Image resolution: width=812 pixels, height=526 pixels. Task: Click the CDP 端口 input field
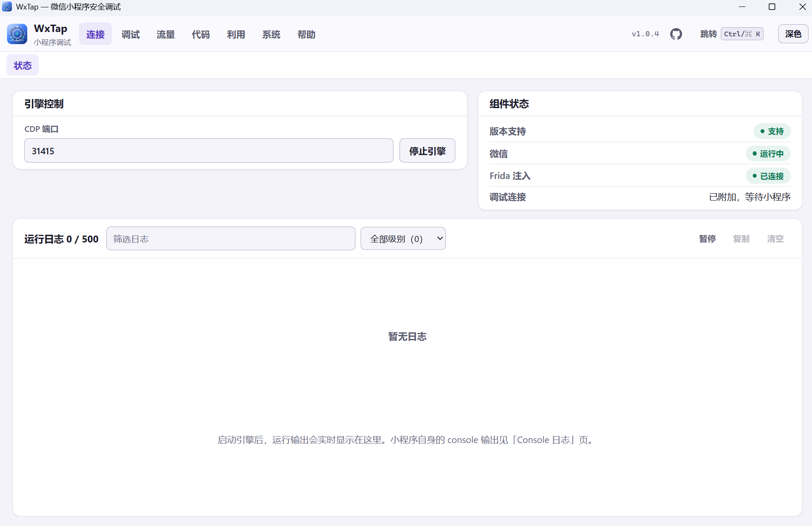coord(209,151)
